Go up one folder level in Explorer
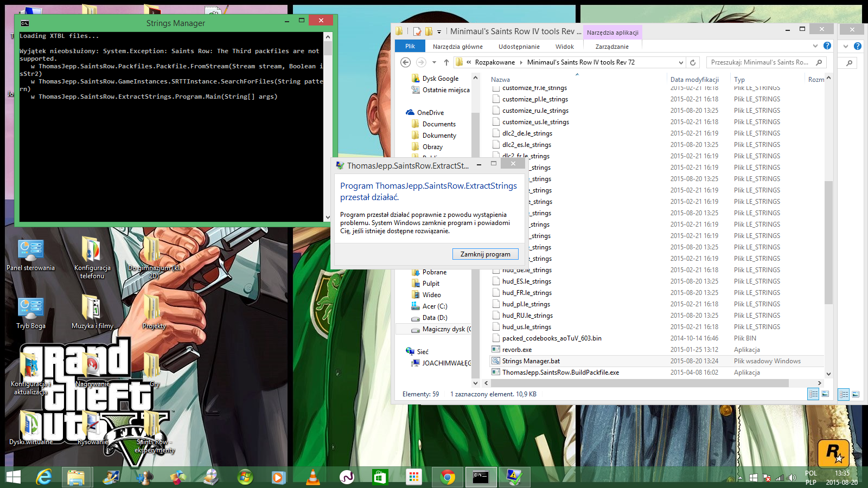This screenshot has width=868, height=488. point(446,62)
